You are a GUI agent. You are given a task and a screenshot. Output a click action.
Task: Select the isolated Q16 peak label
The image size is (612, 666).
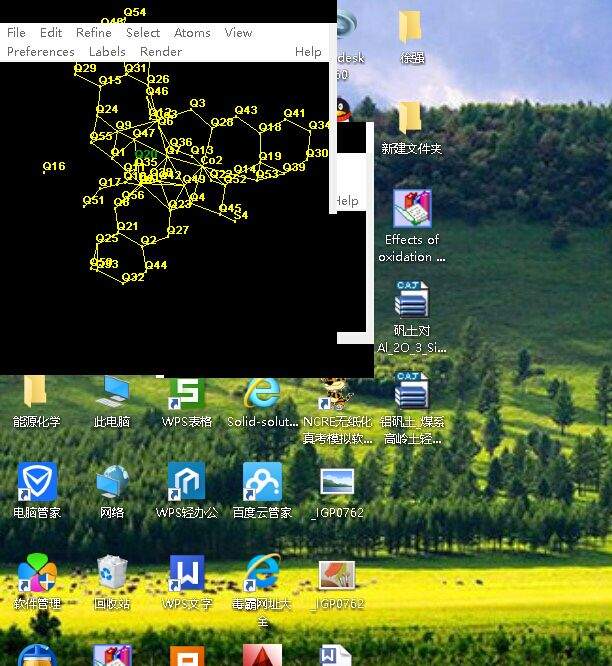[54, 166]
